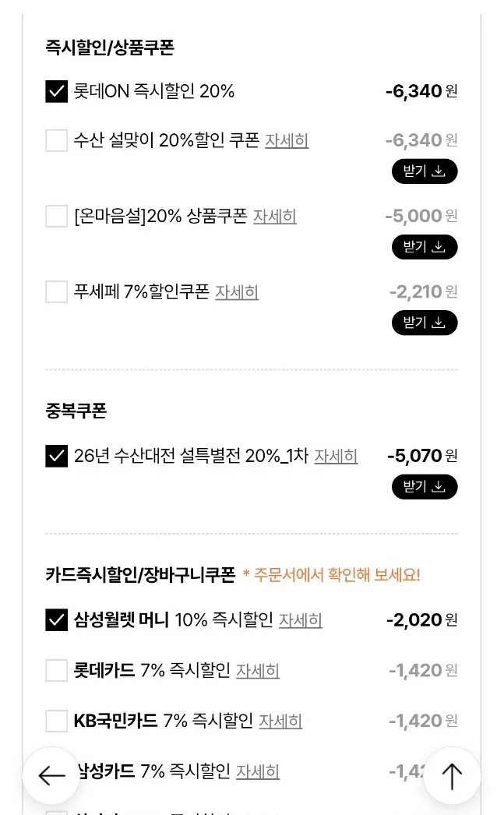Open 자세히 for 수산 설맞이 coupon
The width and height of the screenshot is (504, 815).
click(x=287, y=140)
